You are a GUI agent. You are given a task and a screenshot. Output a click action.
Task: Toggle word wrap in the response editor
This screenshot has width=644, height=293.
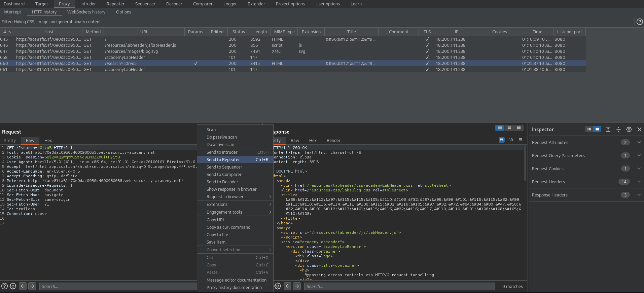click(x=502, y=140)
